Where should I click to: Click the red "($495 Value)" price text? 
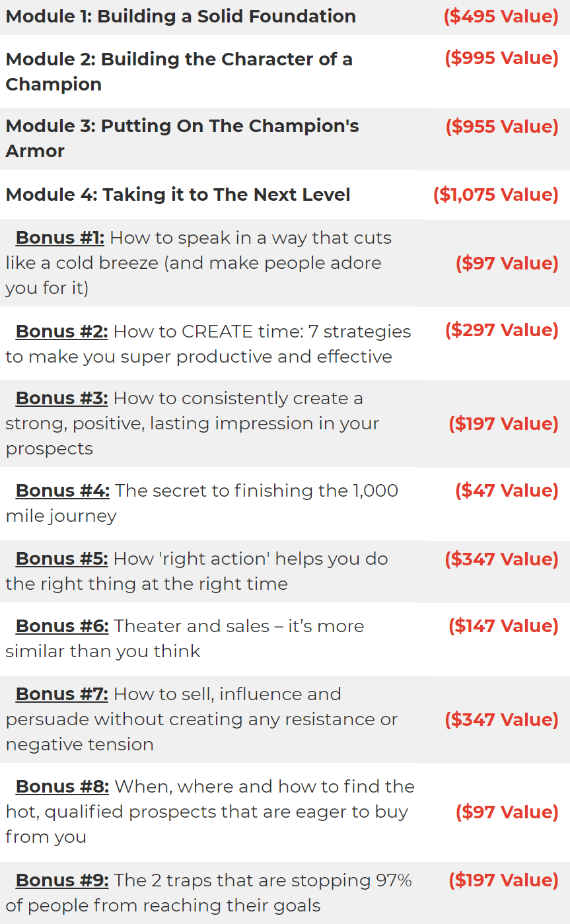[x=501, y=17]
